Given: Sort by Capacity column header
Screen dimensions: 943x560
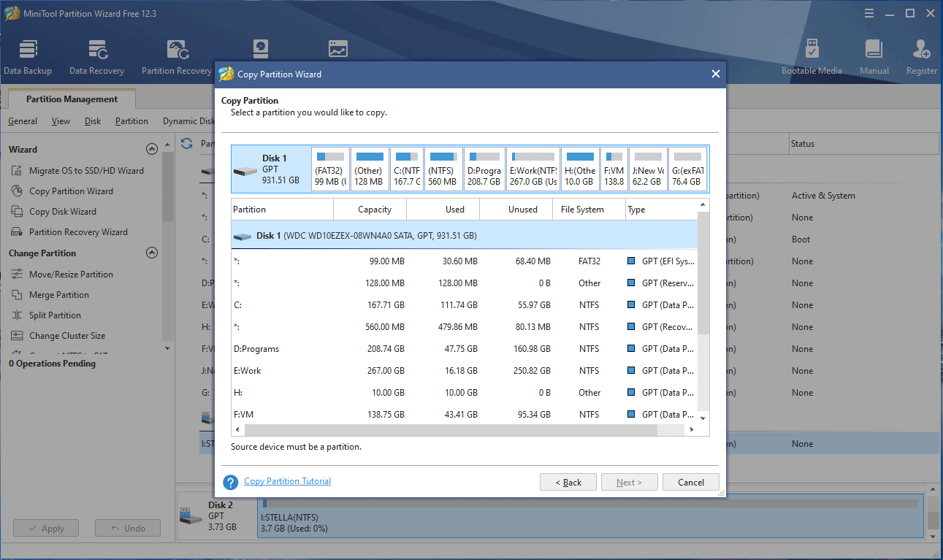Looking at the screenshot, I should pyautogui.click(x=370, y=209).
